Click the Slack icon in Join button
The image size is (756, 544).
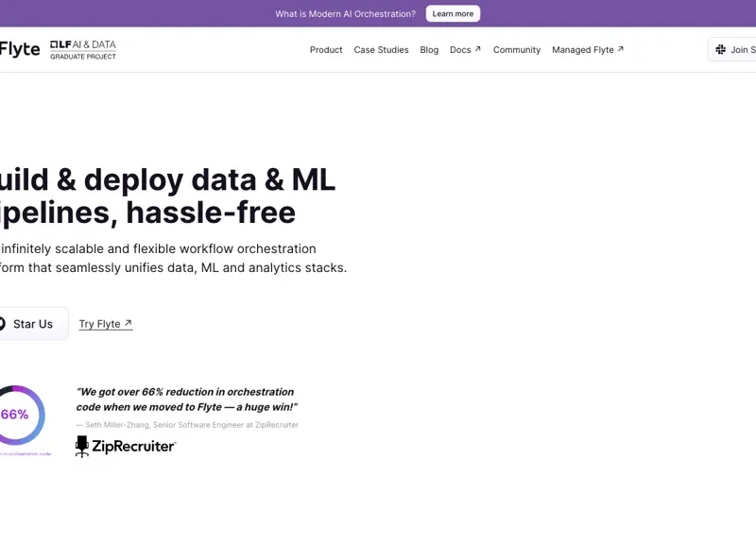point(720,50)
